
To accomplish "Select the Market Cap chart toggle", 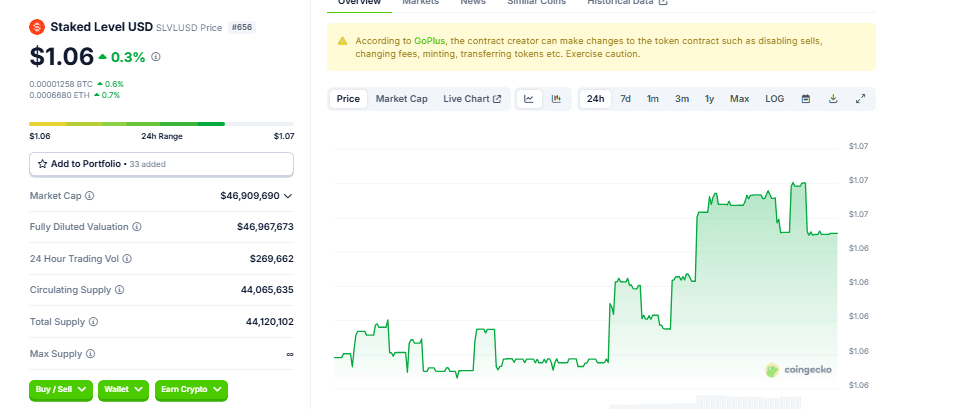I will point(402,99).
